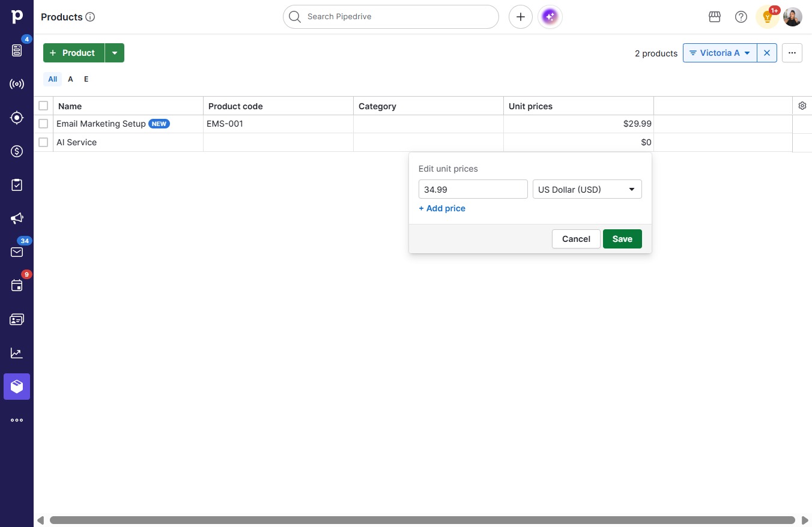Click the Pipedrive logo icon
Screen dimensions: 812x527
(x=17, y=17)
